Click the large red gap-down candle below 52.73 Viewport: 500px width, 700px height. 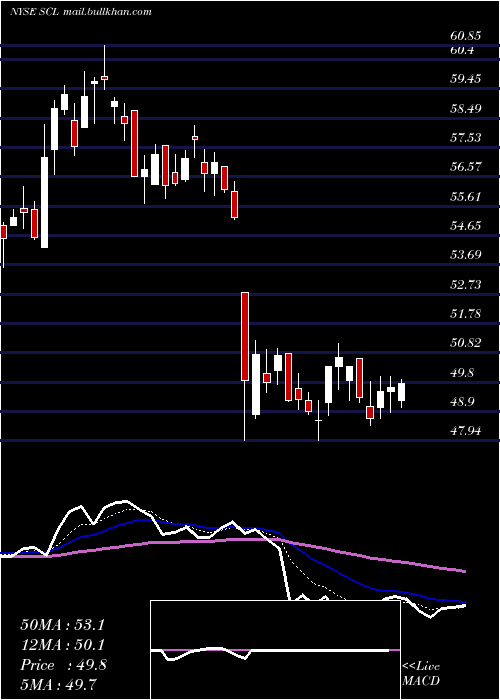click(245, 336)
